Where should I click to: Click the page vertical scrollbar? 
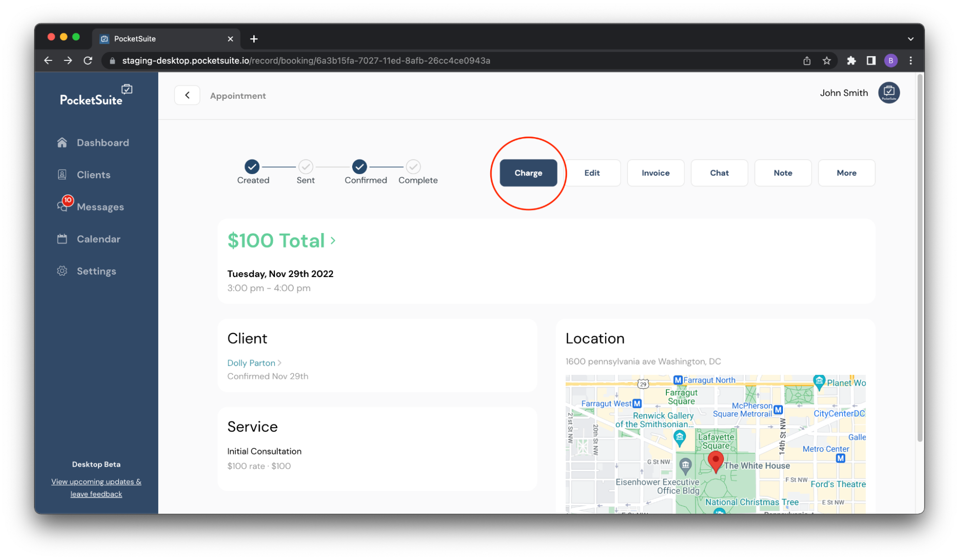[x=919, y=258]
